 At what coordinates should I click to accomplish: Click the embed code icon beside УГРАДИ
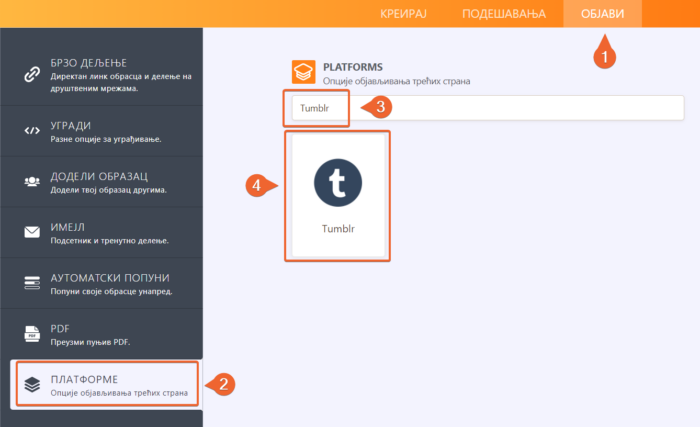32,131
